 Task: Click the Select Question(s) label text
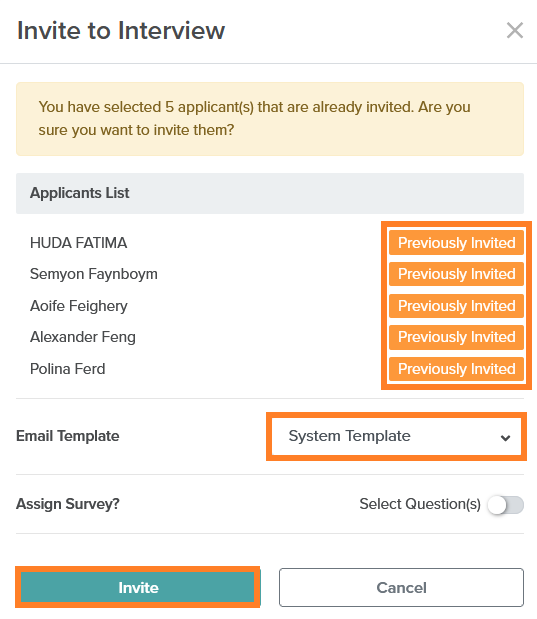click(x=420, y=504)
